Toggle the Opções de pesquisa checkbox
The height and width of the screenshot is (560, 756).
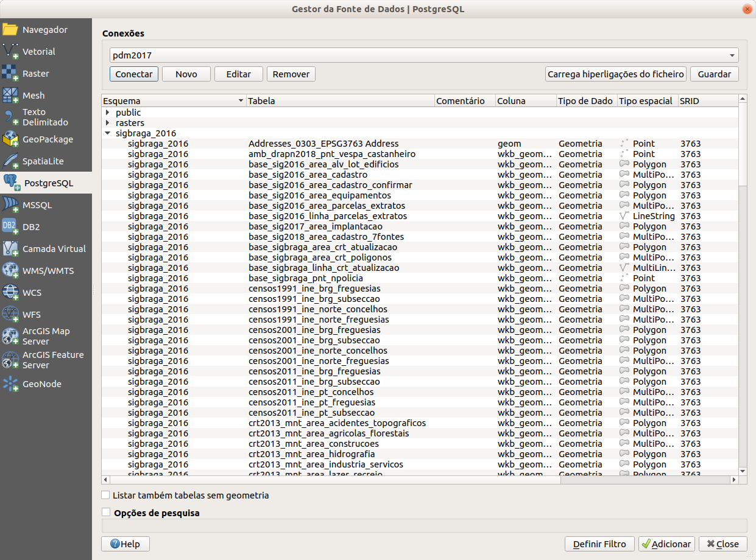[x=106, y=513]
